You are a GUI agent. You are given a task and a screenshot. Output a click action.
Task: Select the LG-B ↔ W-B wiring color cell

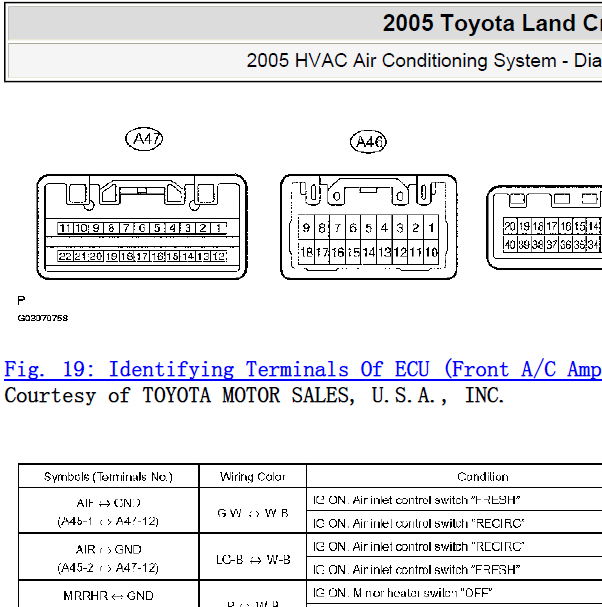pyautogui.click(x=253, y=559)
